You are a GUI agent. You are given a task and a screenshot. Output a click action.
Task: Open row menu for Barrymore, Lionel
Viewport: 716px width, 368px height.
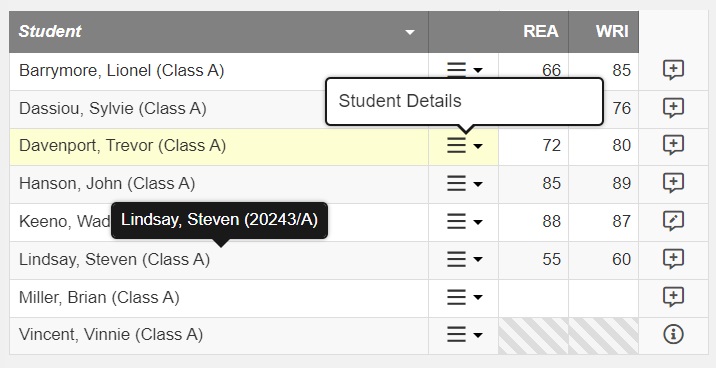[x=464, y=70]
